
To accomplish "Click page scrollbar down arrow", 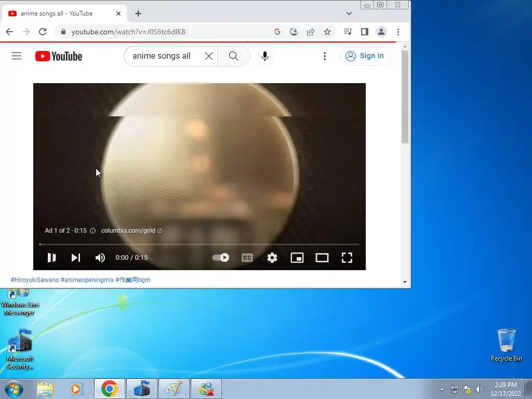I will coord(405,282).
